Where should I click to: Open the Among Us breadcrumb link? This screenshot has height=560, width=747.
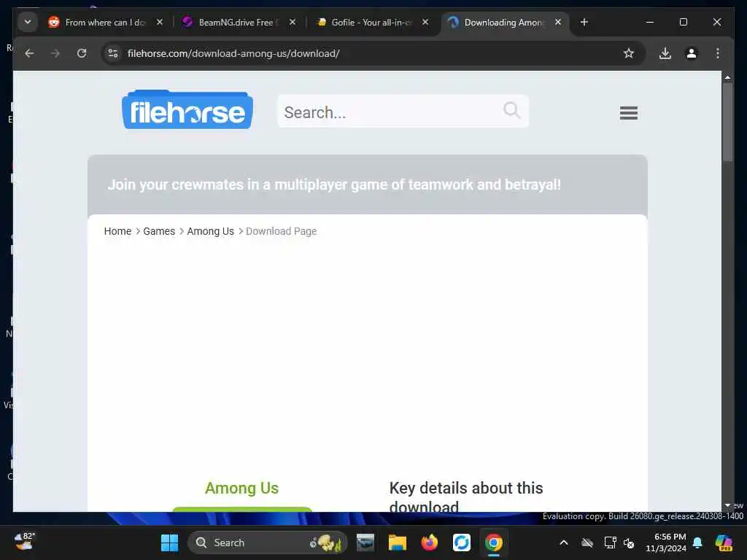pos(211,231)
